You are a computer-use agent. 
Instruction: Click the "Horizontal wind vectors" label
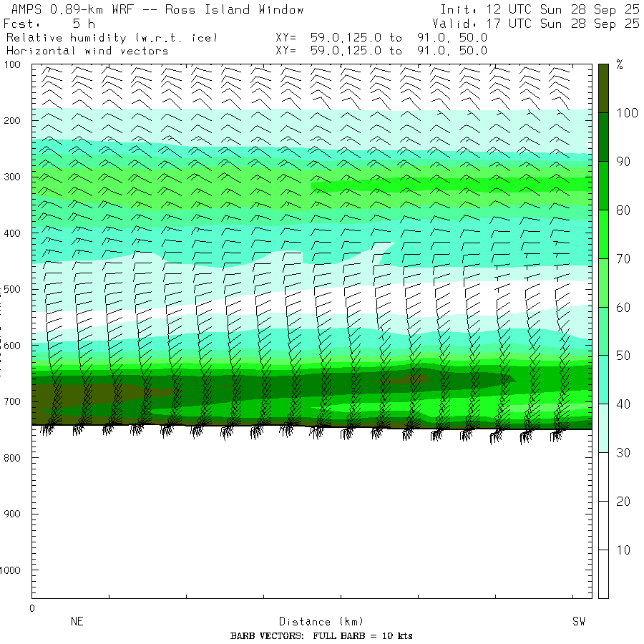[x=87, y=51]
